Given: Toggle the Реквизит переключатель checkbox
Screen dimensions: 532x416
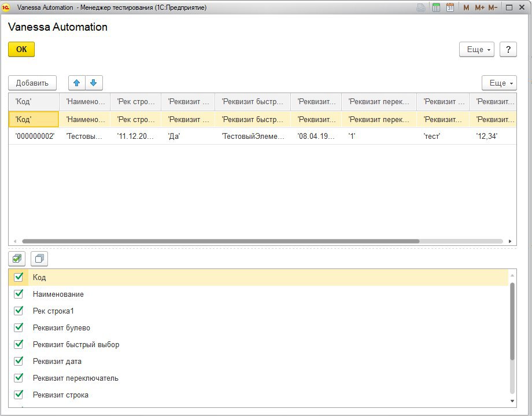Looking at the screenshot, I should click(x=19, y=378).
